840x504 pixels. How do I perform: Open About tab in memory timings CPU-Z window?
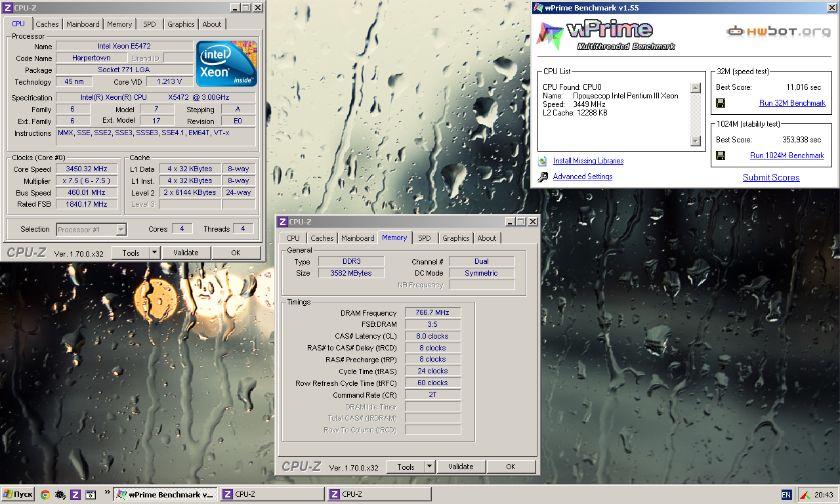(x=487, y=238)
